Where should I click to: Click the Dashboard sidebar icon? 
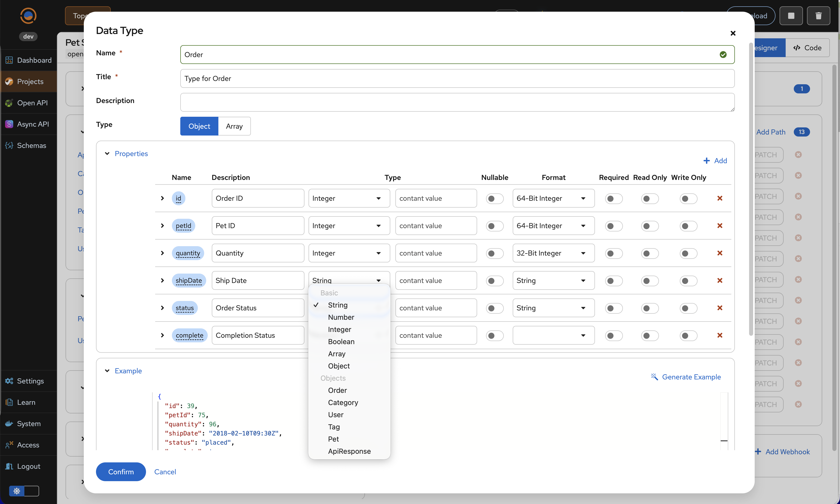click(x=9, y=60)
